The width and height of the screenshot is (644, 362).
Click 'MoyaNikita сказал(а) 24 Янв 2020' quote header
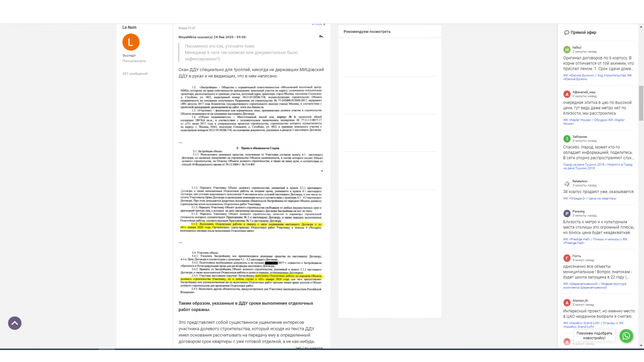pyautogui.click(x=213, y=37)
